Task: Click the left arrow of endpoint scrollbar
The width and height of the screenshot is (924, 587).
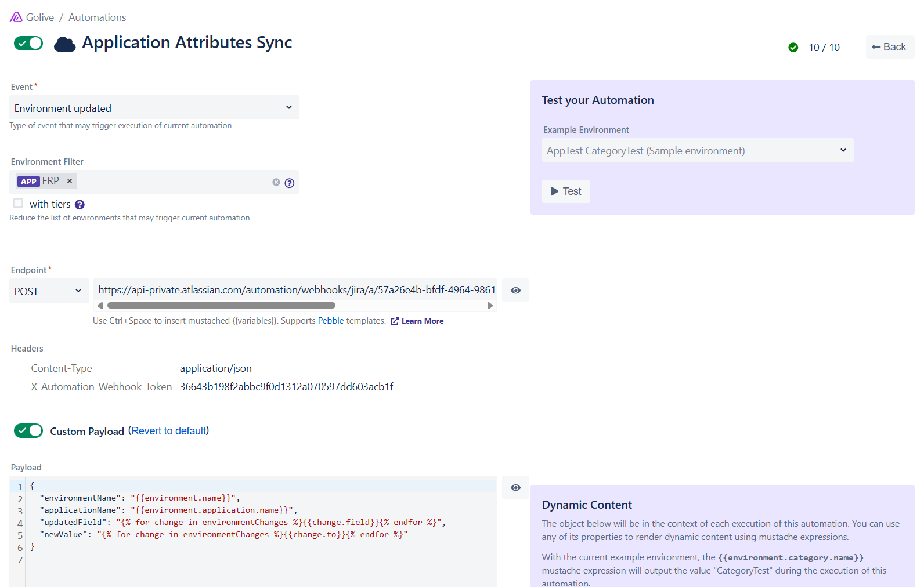Action: pos(100,306)
